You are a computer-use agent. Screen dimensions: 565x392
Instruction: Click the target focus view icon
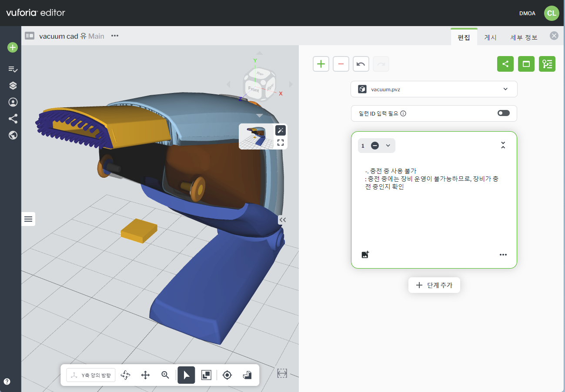click(227, 375)
